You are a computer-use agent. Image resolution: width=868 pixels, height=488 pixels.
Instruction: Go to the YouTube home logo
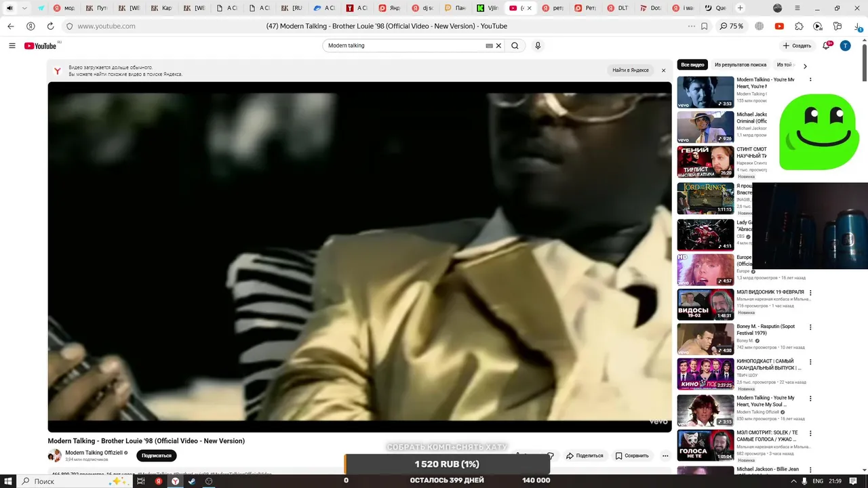tap(41, 45)
